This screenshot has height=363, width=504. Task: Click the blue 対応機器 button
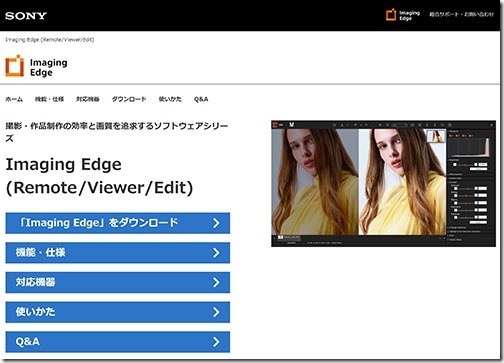point(118,282)
